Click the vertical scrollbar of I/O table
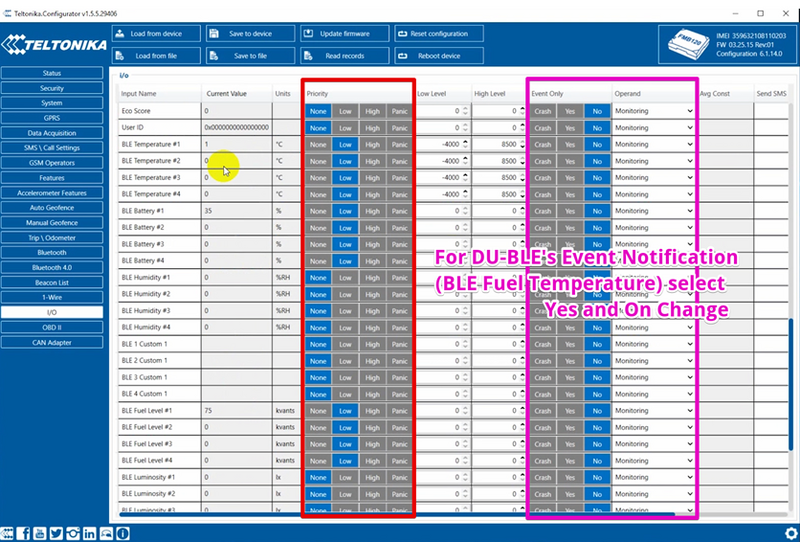Screen dimensions: 800x542 (791, 385)
